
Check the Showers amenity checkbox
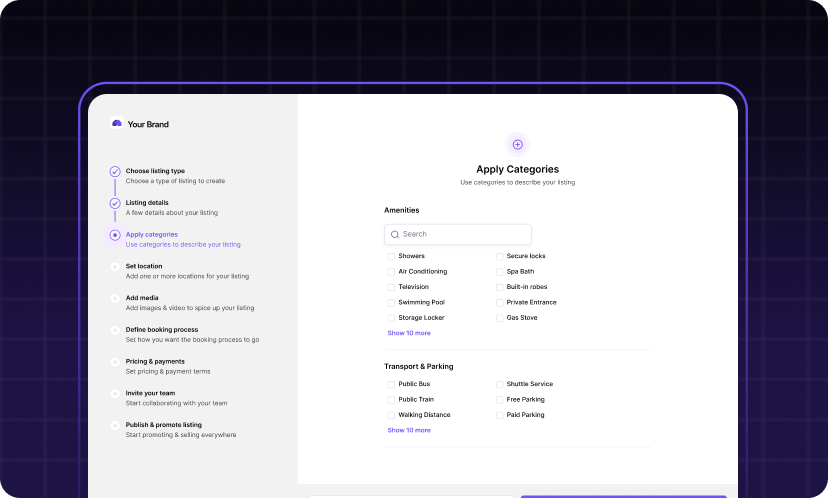(391, 256)
